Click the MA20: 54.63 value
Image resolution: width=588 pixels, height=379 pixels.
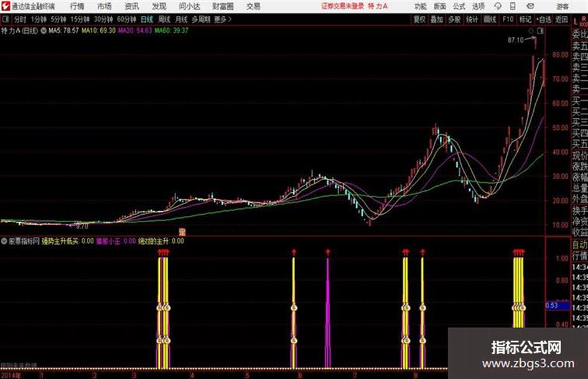(135, 30)
